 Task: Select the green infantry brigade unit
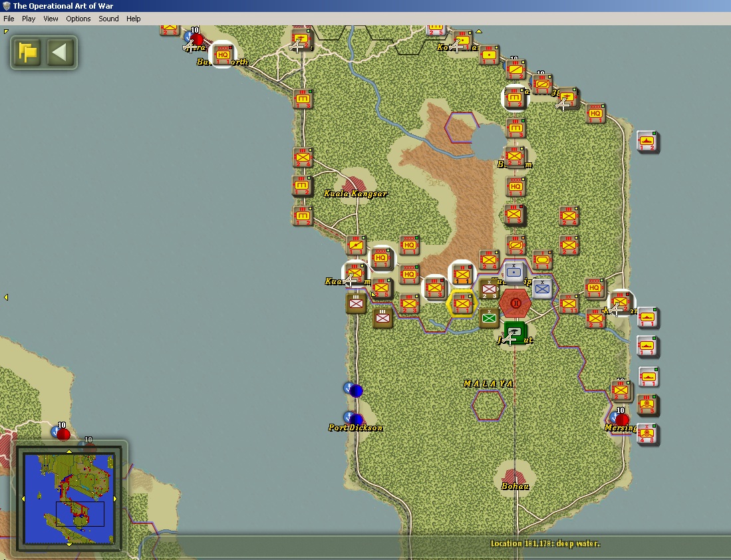489,318
